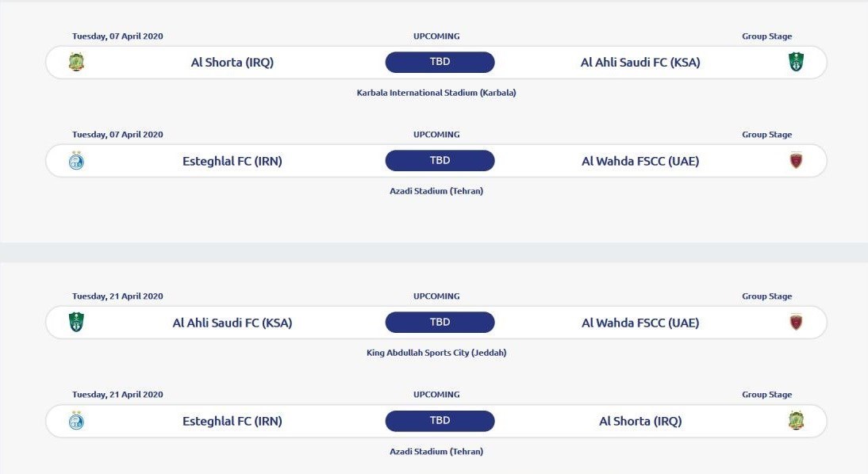
Task: Click Azadi Stadium text under last match
Action: 436,452
